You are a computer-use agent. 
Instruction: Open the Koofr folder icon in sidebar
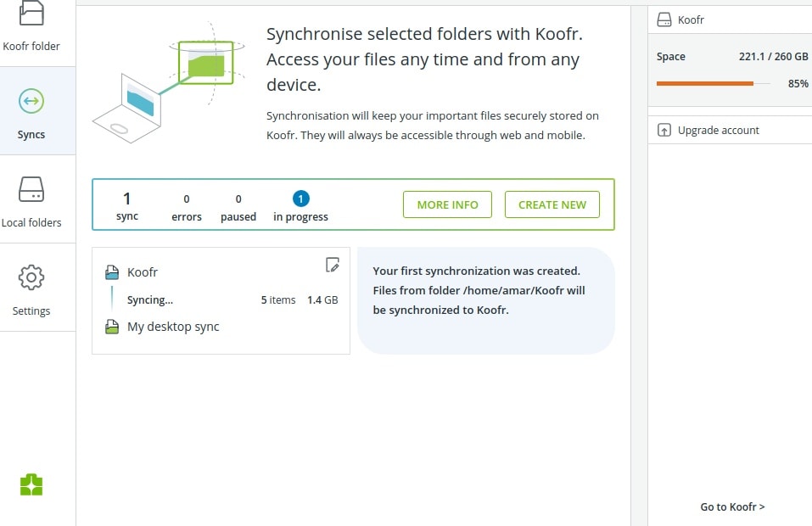click(x=31, y=13)
